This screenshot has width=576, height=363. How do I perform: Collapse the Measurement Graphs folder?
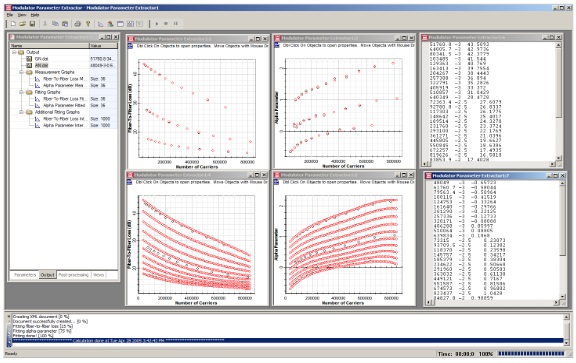tap(22, 72)
